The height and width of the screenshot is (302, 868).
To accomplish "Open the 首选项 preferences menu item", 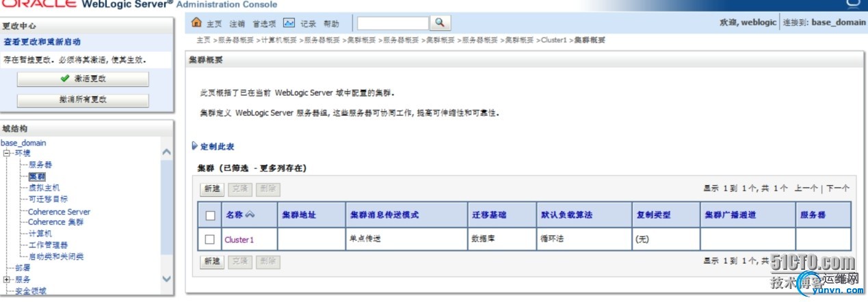I will (264, 23).
